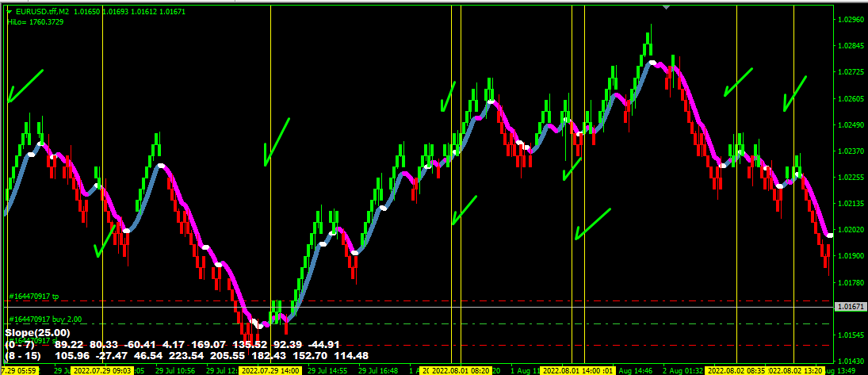Screen dimensions: 868x375
Task: Click price scale label 1.02845
Action: pyautogui.click(x=851, y=46)
